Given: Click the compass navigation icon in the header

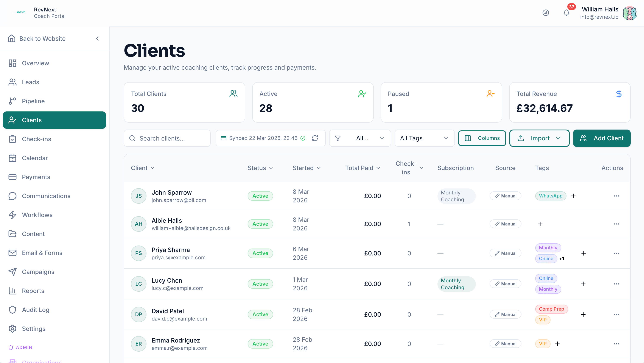Looking at the screenshot, I should (x=546, y=13).
